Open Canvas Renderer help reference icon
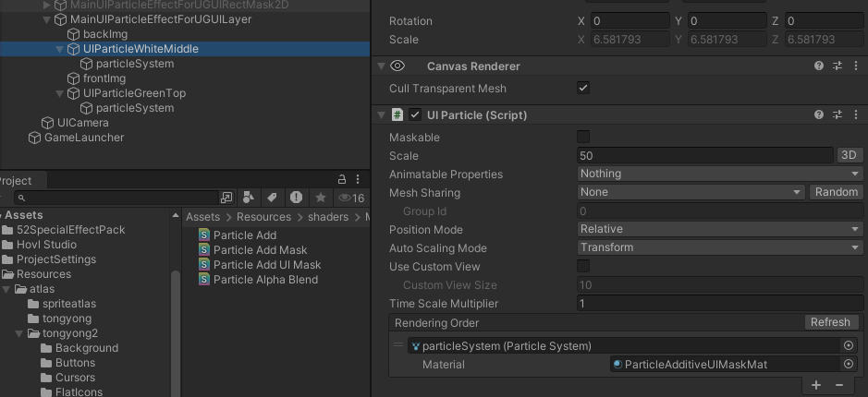 (819, 66)
